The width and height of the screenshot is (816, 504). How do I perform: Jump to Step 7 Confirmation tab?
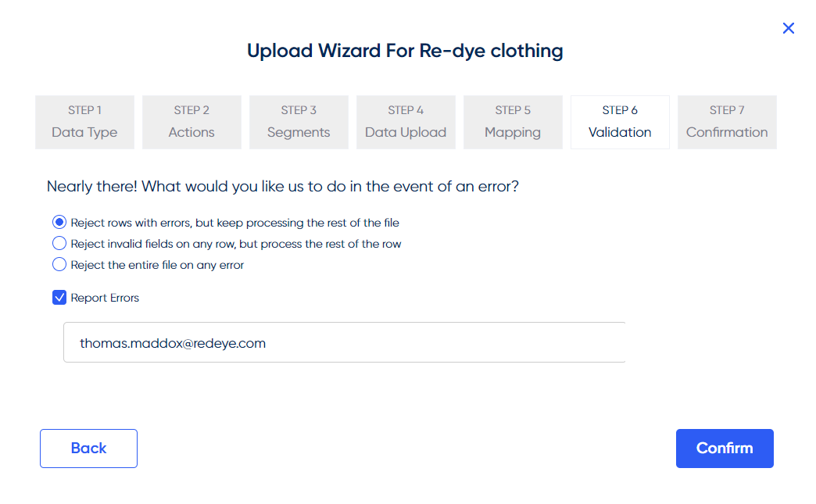coord(727,122)
